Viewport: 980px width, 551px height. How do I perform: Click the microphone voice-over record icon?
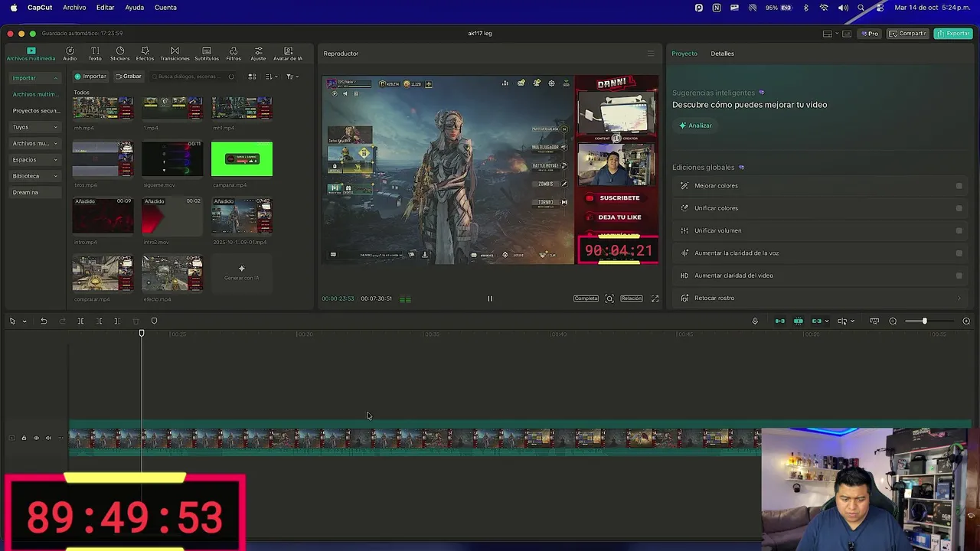[755, 321]
